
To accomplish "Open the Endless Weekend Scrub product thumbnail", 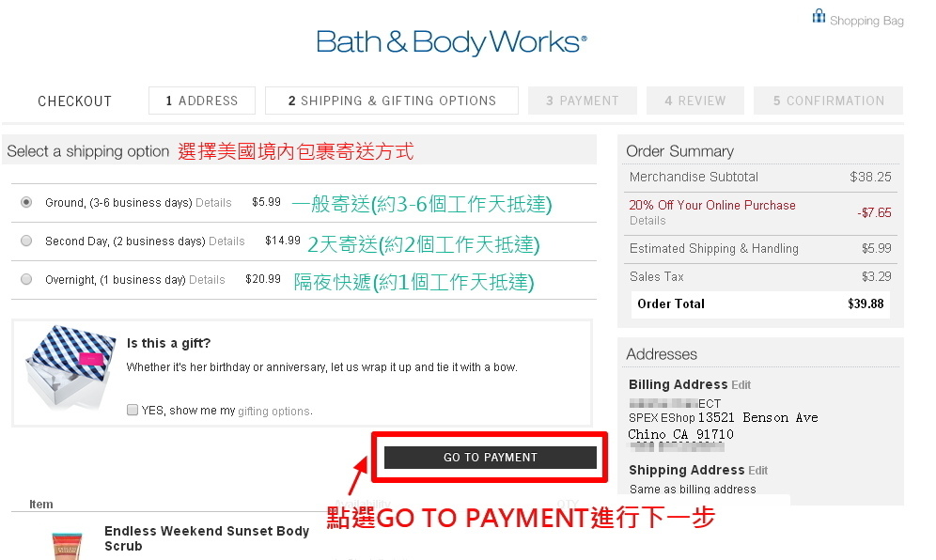I will [67, 546].
